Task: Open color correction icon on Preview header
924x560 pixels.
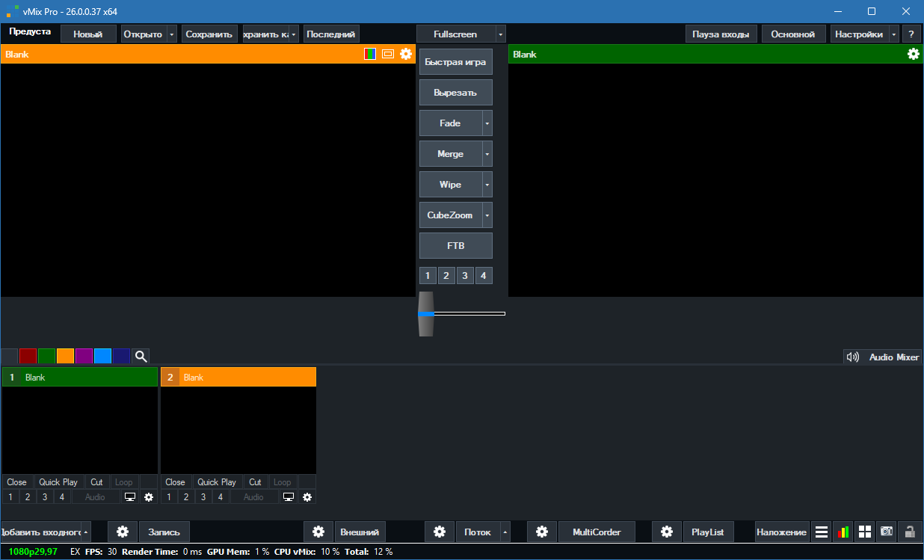Action: 370,54
